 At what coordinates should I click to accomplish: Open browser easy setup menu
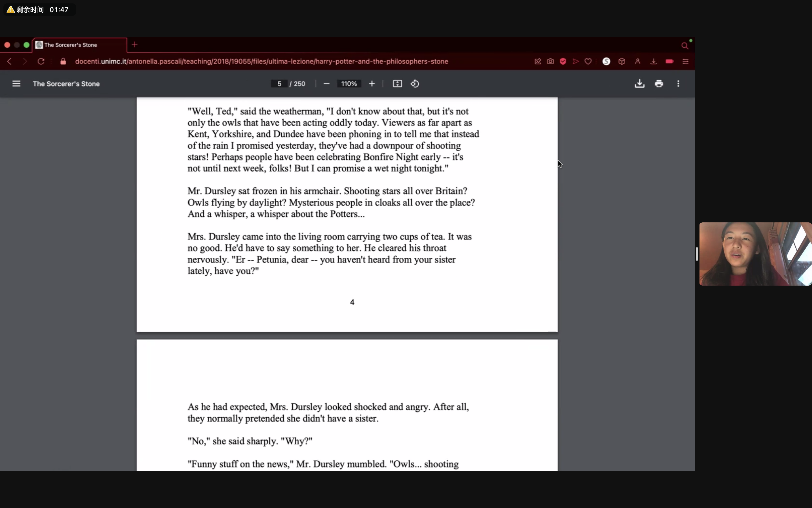685,62
